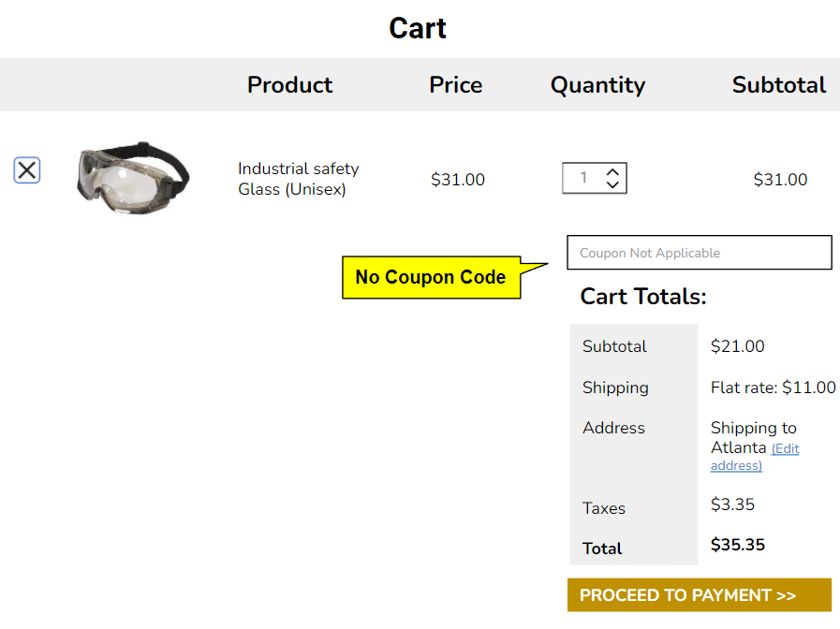This screenshot has width=840, height=629.
Task: Click the quantity down arrow
Action: click(613, 184)
